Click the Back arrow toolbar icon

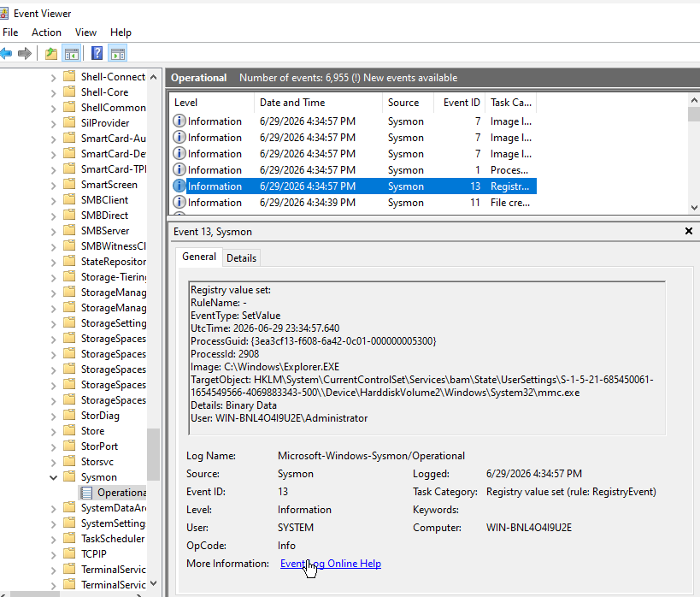[x=6, y=54]
